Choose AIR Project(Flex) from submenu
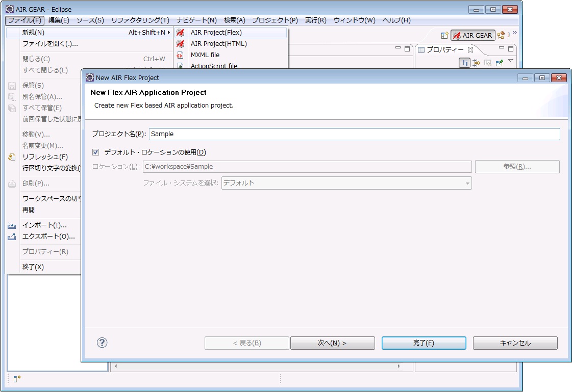 tap(231, 33)
